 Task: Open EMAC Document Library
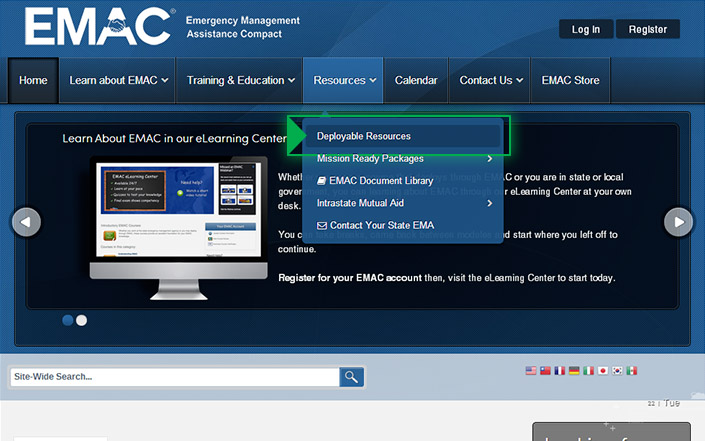pos(403,181)
